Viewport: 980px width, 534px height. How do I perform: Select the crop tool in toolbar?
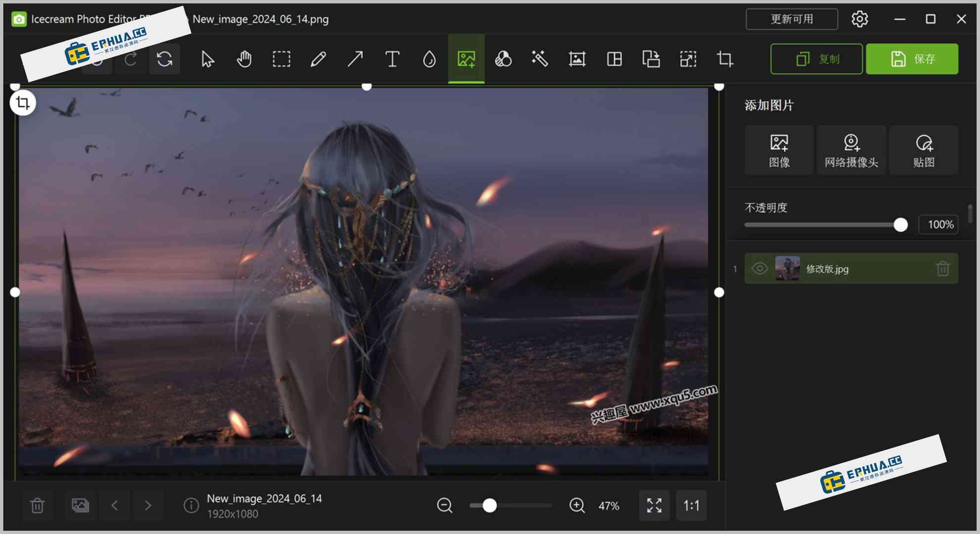point(725,59)
